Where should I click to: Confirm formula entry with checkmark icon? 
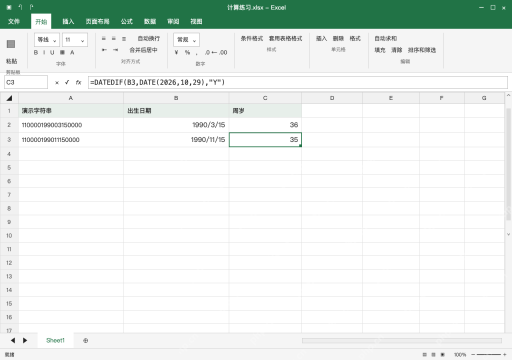pos(67,82)
